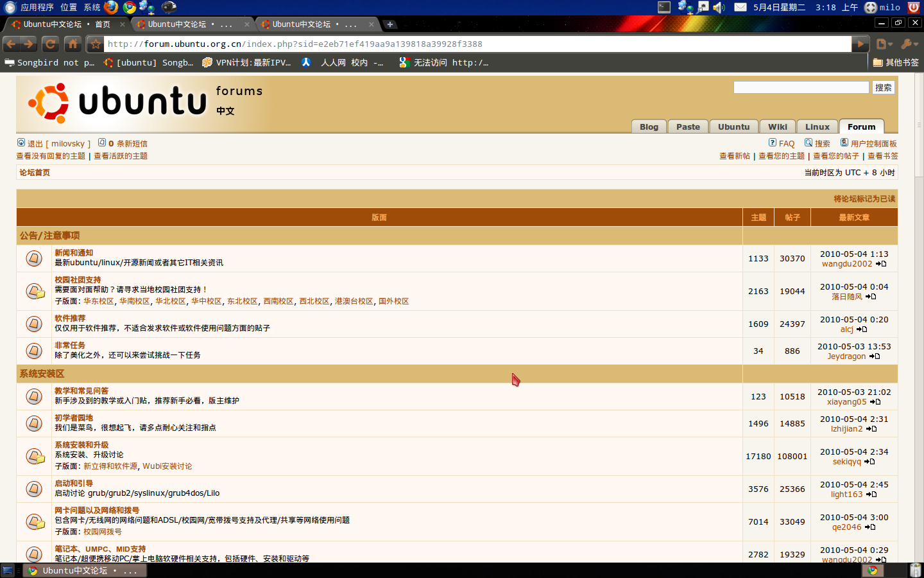Click the 搜索 search button
Image resolution: width=924 pixels, height=578 pixels.
tap(884, 87)
